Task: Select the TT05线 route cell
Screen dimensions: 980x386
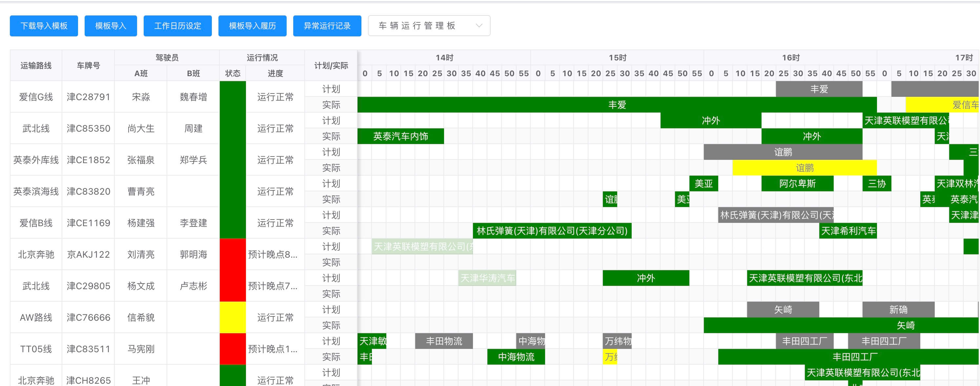Action: coord(36,349)
